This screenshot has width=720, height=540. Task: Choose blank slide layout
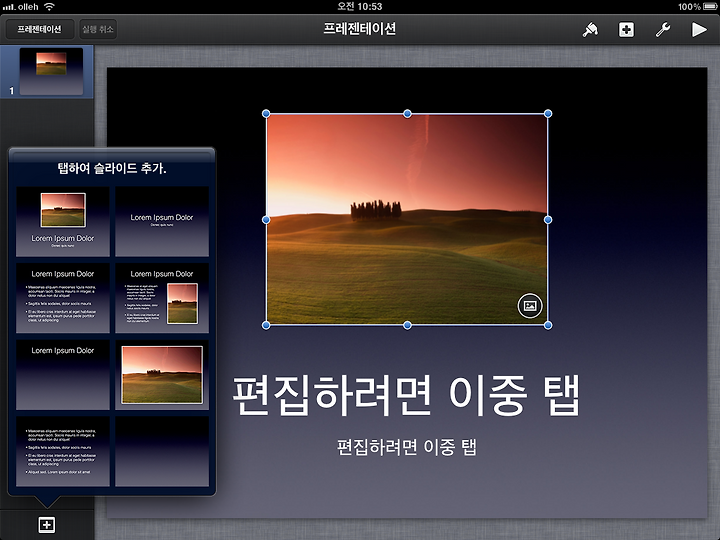[162, 451]
